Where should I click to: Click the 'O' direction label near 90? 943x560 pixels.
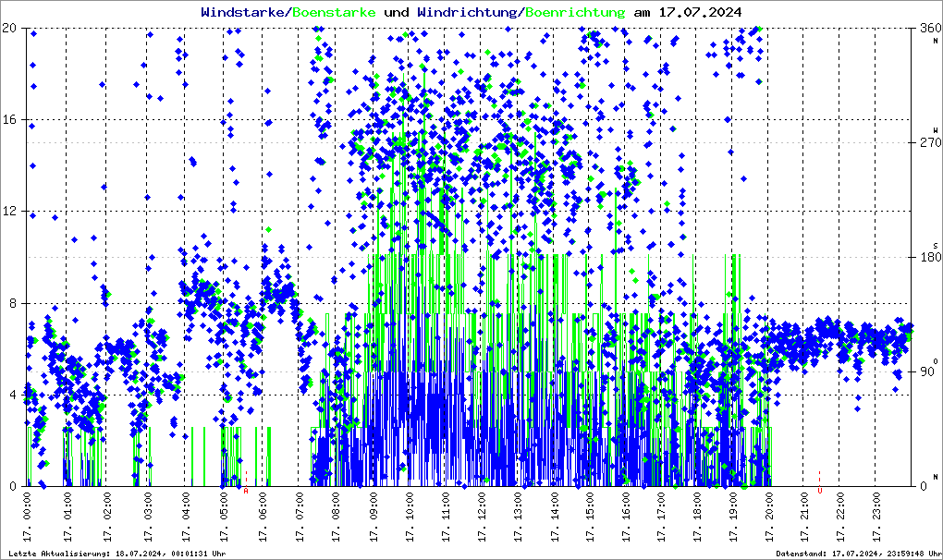(936, 361)
